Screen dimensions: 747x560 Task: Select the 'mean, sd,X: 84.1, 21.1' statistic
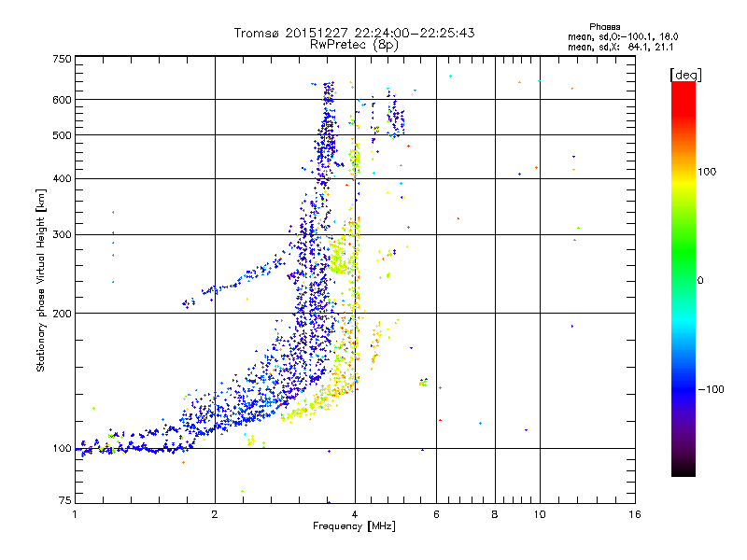tap(620, 47)
